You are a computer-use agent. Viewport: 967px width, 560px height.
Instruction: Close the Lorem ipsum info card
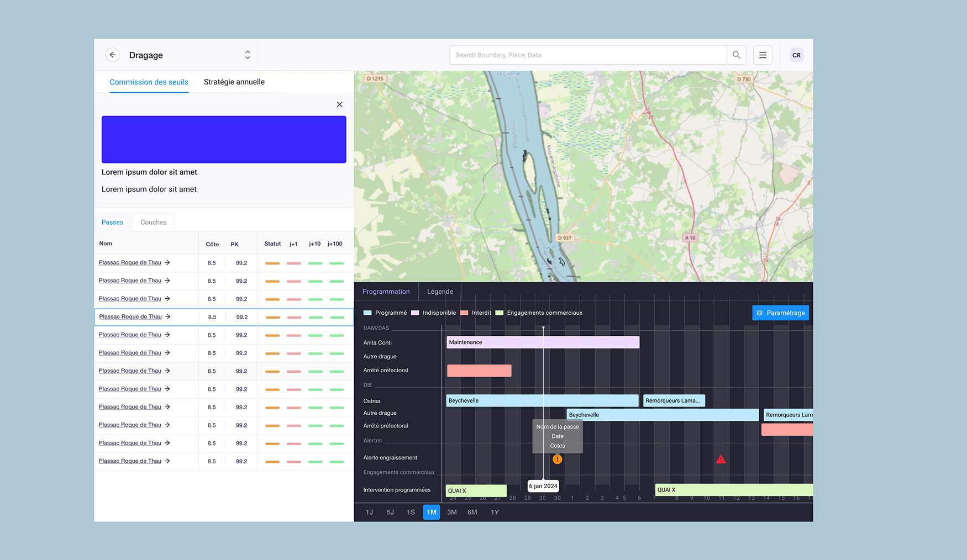click(x=339, y=104)
